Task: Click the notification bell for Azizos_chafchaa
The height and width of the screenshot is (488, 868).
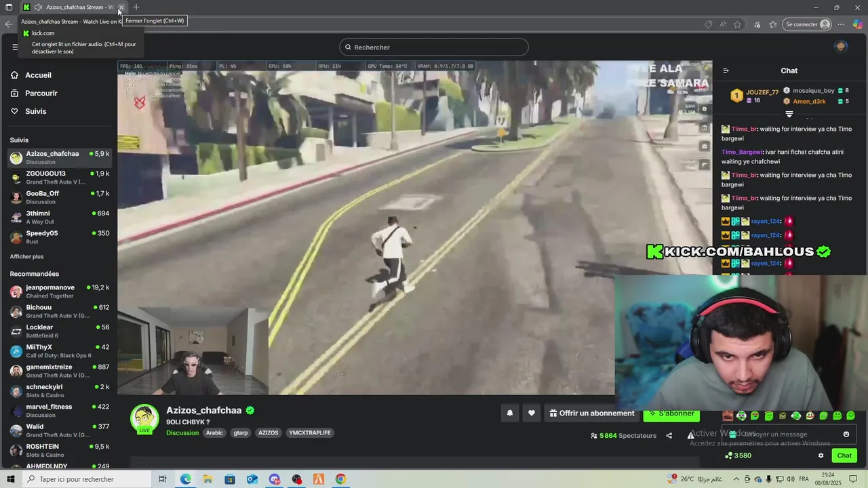Action: 510,413
